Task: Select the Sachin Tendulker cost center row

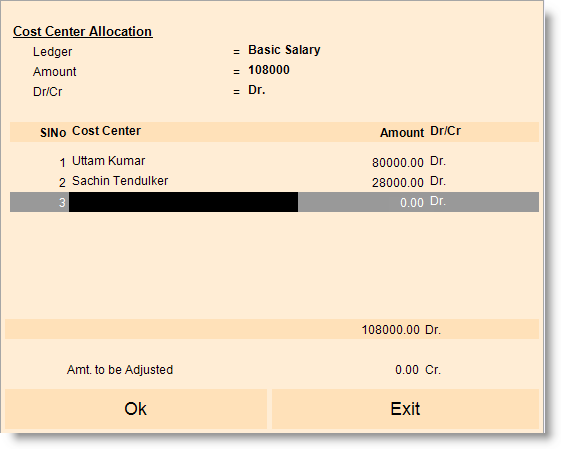Action: pos(274,182)
